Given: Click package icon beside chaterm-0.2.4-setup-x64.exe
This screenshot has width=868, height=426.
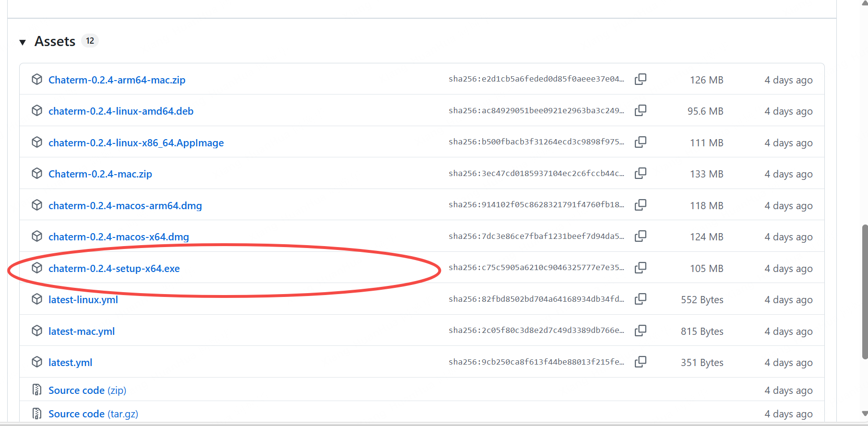Looking at the screenshot, I should (x=37, y=268).
